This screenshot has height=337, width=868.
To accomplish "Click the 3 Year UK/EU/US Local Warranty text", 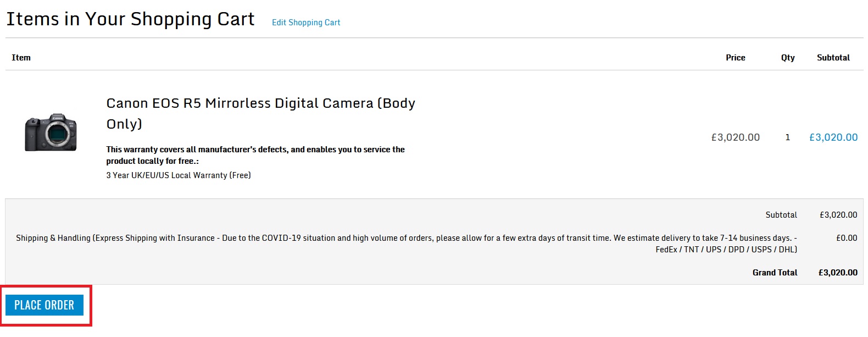I will (179, 175).
